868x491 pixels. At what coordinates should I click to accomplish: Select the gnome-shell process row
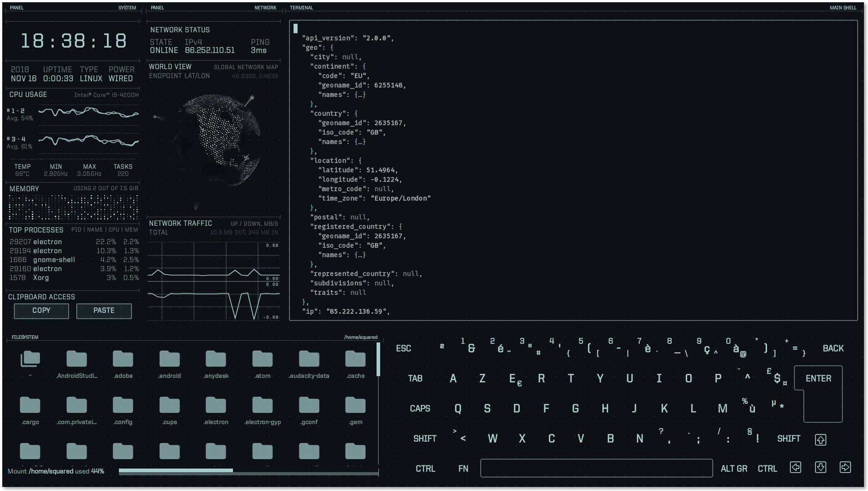(74, 260)
